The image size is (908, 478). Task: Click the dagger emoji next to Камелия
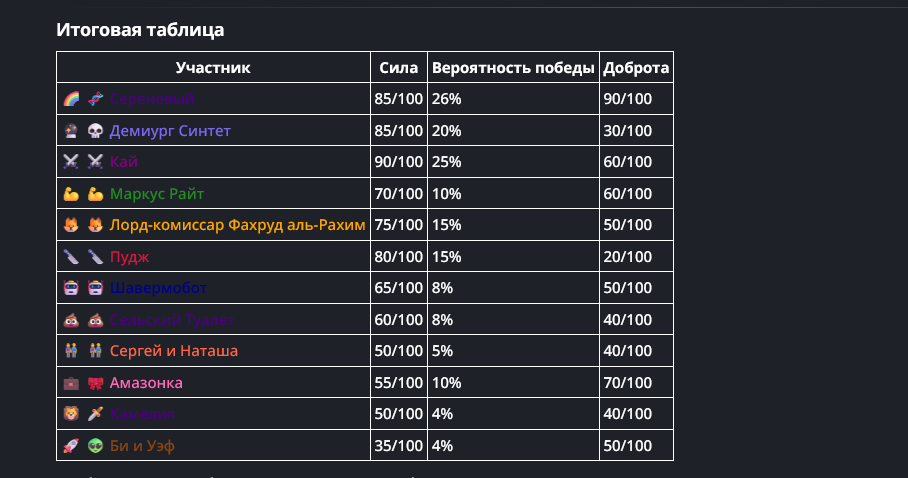tap(96, 414)
